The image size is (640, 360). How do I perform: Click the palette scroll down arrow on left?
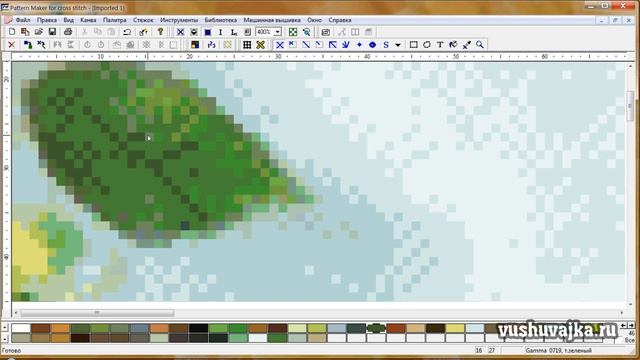tap(5, 338)
